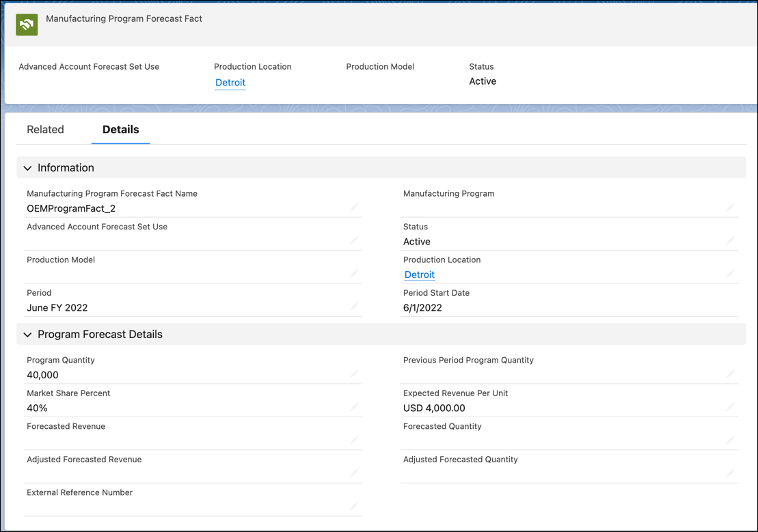Click the Production Model label in header
The width and height of the screenshot is (758, 532).
(x=380, y=67)
